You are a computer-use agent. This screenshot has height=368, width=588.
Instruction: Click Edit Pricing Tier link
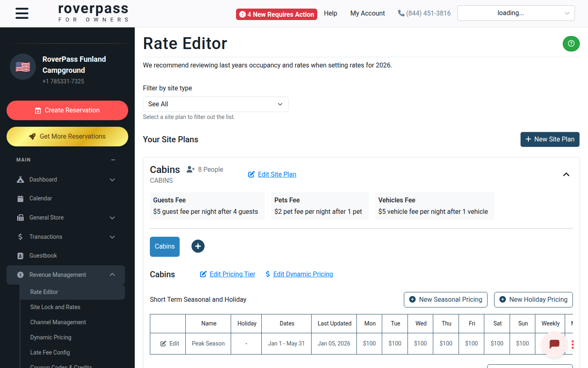click(x=227, y=274)
